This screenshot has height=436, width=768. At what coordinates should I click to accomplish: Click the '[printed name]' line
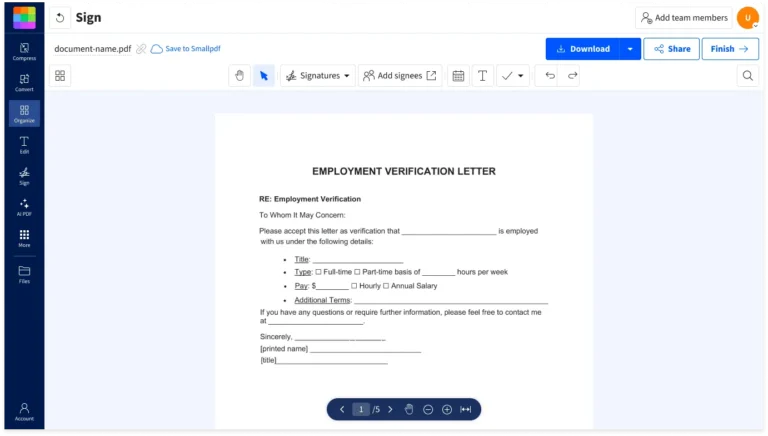click(x=365, y=349)
